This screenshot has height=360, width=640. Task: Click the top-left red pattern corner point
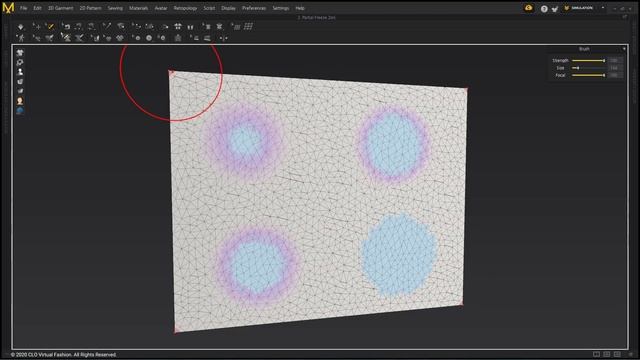(171, 73)
